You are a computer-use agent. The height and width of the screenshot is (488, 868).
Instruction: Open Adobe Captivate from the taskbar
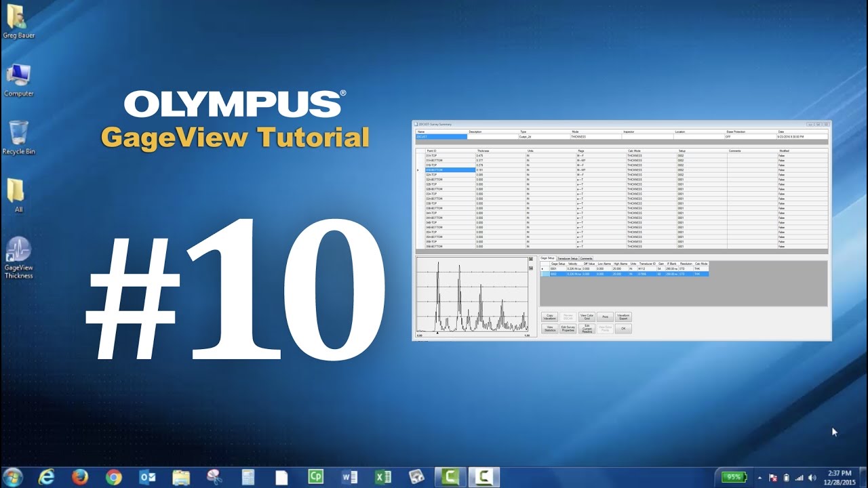[315, 477]
